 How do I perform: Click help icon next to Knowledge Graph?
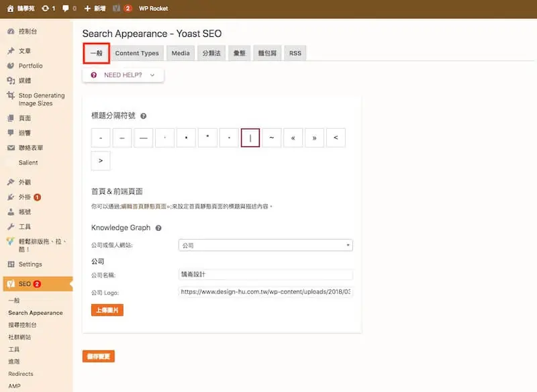pyautogui.click(x=158, y=228)
